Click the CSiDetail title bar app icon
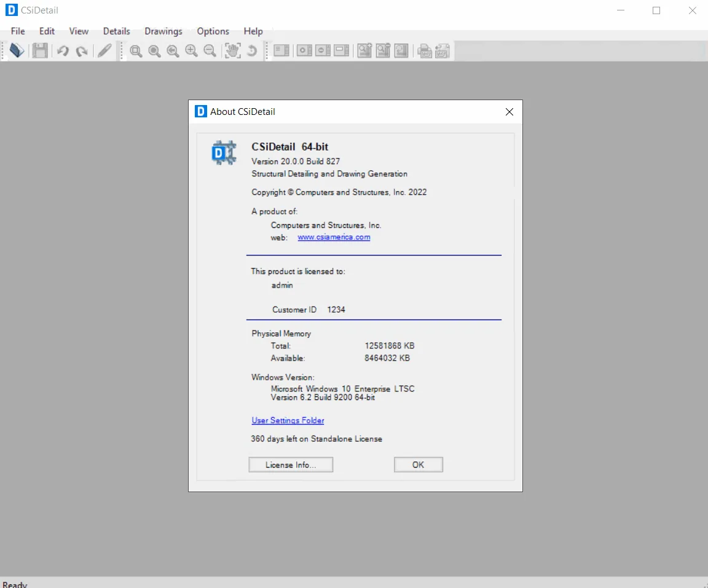This screenshot has height=588, width=708. click(11, 10)
